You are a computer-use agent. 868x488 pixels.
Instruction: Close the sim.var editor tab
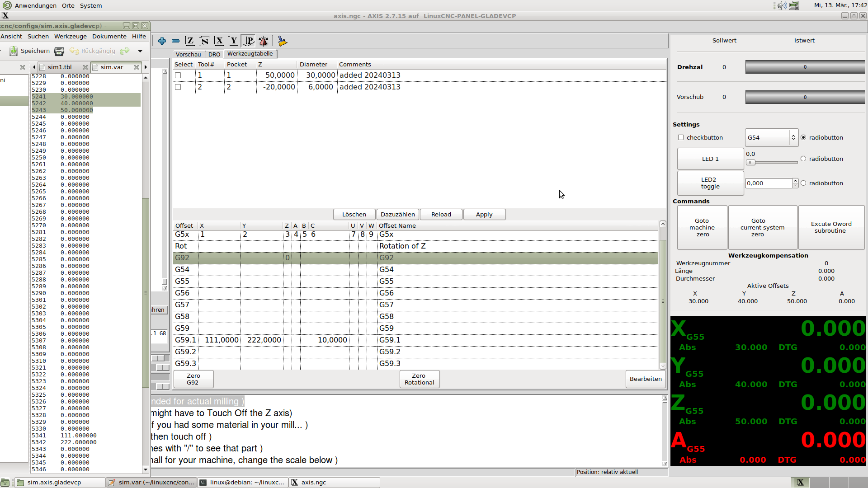pyautogui.click(x=136, y=67)
